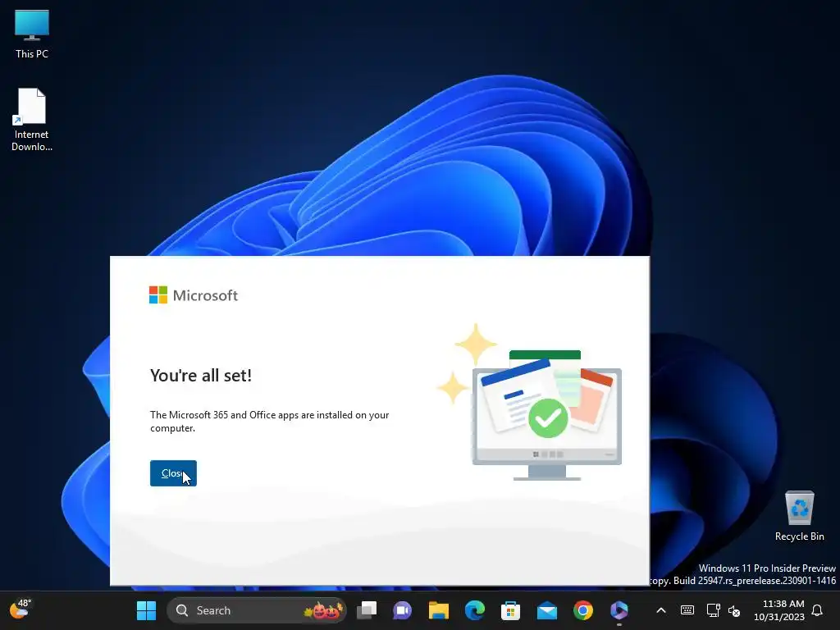Open the clock showing 11:38 AM
Viewport: 840px width, 630px height.
click(x=779, y=610)
